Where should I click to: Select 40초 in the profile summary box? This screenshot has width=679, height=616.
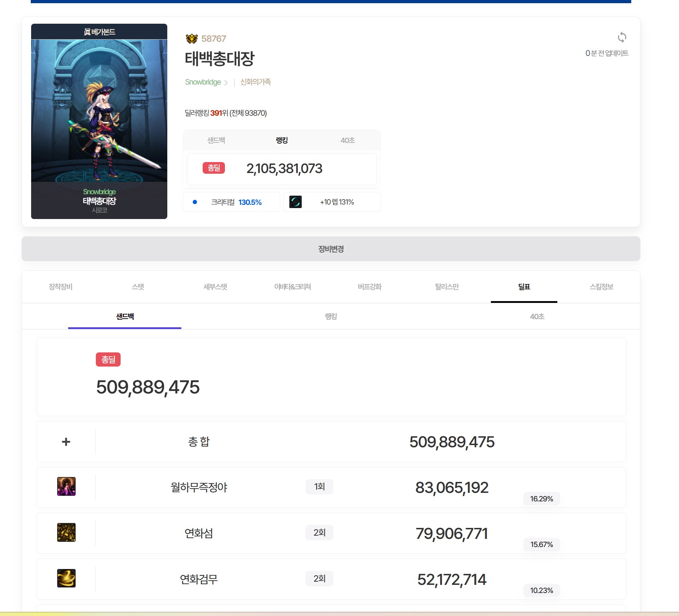(x=348, y=140)
